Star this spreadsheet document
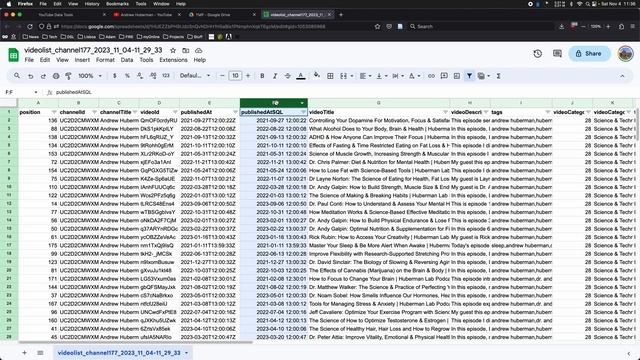 tap(173, 51)
